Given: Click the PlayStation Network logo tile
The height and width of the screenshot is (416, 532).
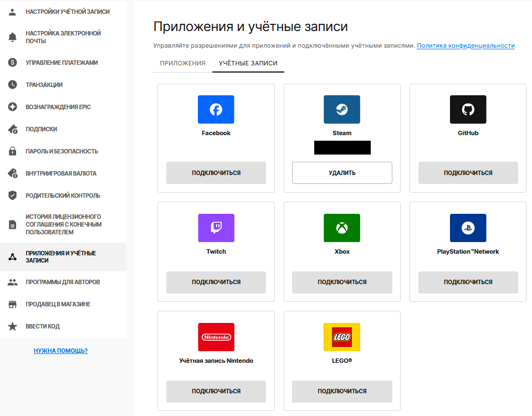Looking at the screenshot, I should click(468, 228).
